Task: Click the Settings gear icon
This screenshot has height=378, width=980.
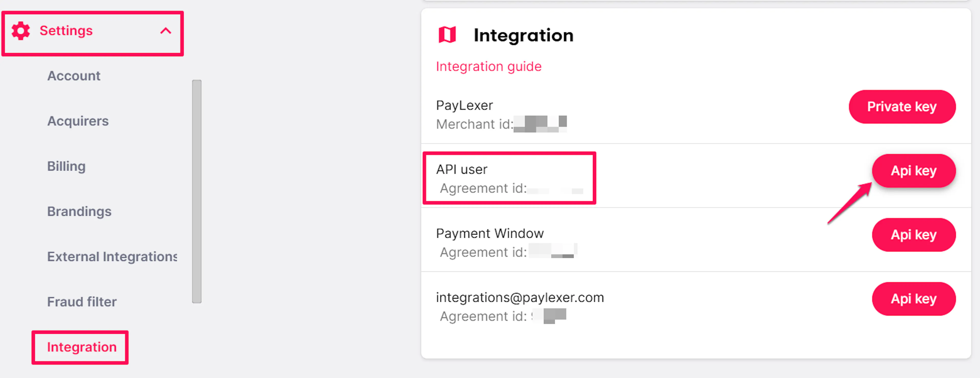Action: [x=20, y=31]
